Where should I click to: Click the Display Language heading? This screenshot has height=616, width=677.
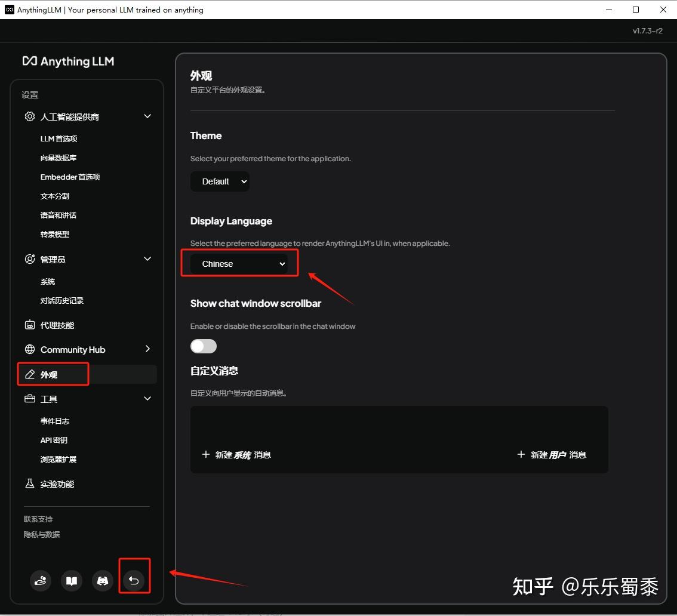[231, 221]
